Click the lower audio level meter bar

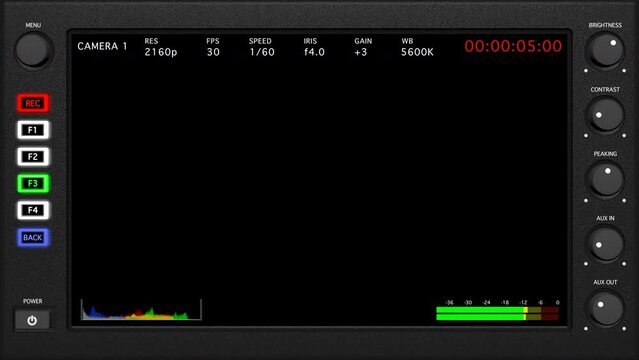click(497, 317)
